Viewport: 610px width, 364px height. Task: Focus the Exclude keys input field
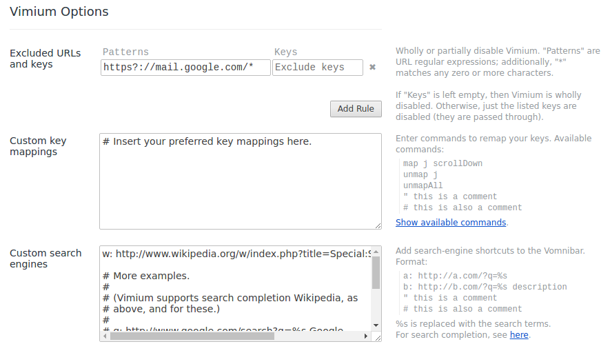(x=318, y=68)
